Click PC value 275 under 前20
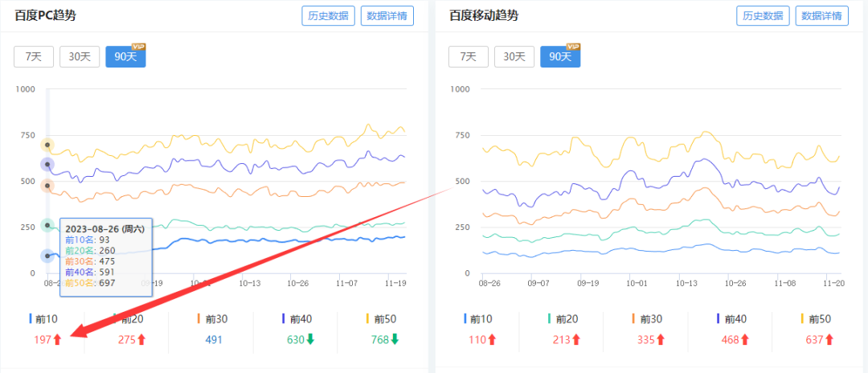Screen dimensions: 868x373 127,340
